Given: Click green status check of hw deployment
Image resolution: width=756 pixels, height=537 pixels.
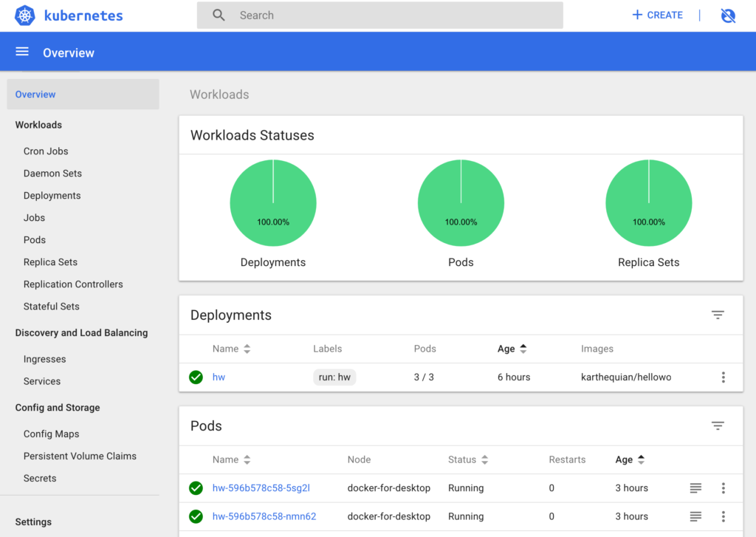Looking at the screenshot, I should click(x=196, y=377).
